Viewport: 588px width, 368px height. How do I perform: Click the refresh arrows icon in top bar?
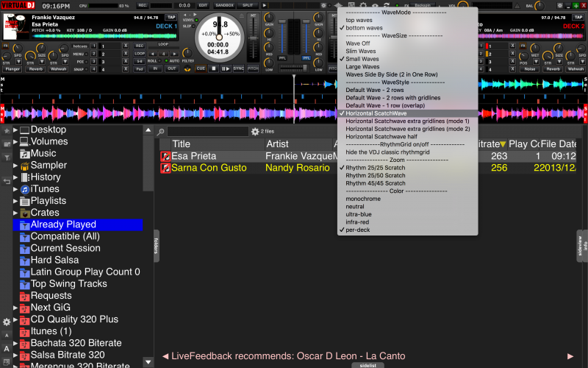point(387,6)
